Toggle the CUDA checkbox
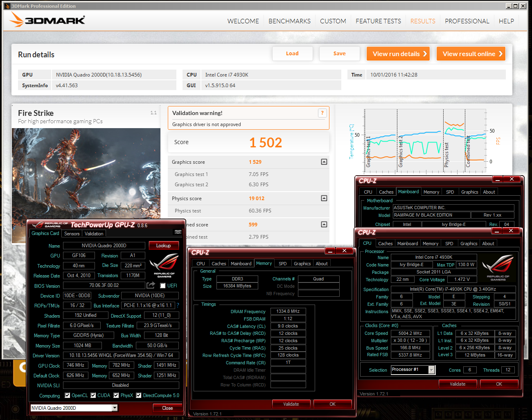The width and height of the screenshot is (532, 420). [x=93, y=395]
